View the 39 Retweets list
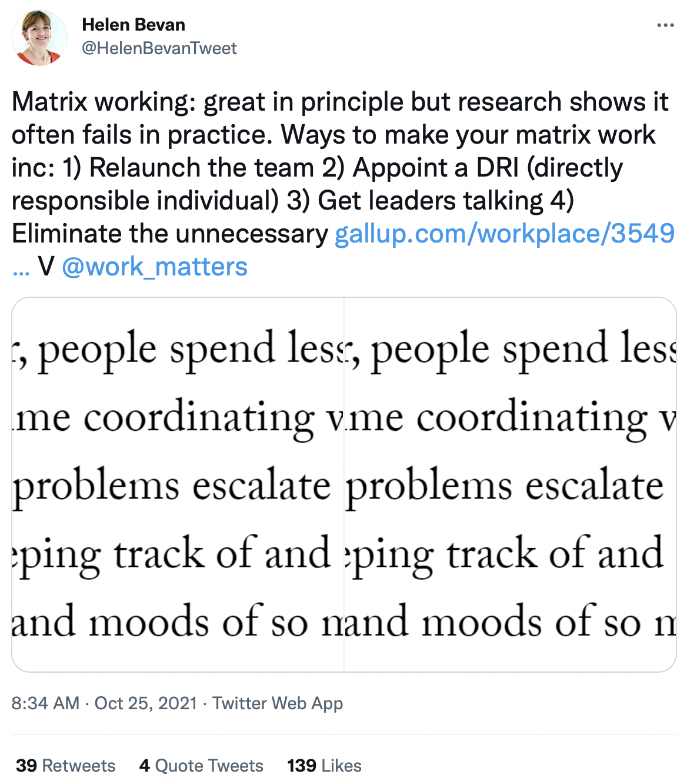The image size is (687, 784). (66, 765)
